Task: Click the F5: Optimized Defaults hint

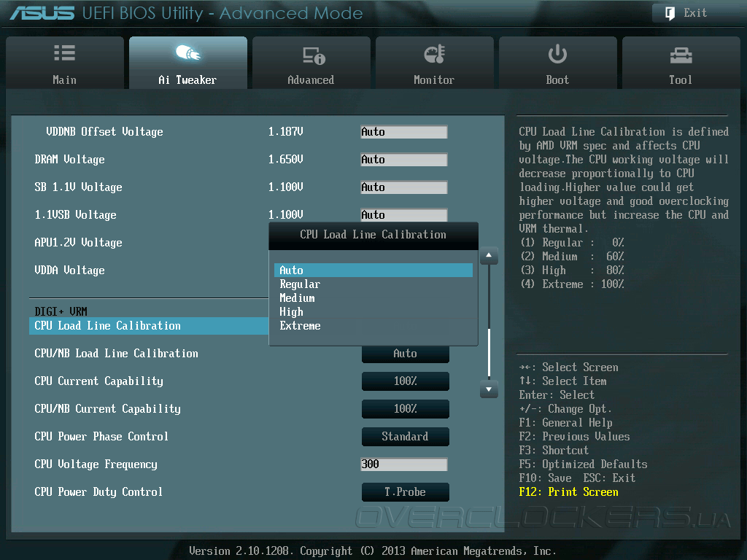Action: [583, 464]
